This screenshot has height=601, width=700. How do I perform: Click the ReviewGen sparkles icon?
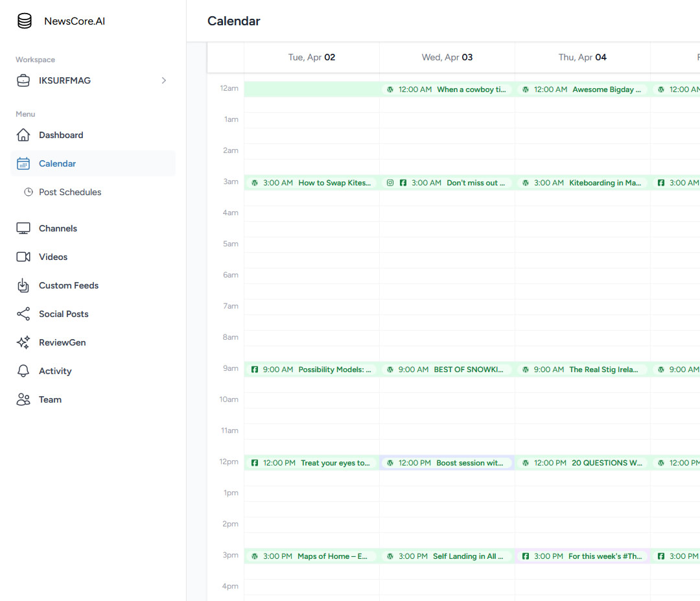coord(23,342)
